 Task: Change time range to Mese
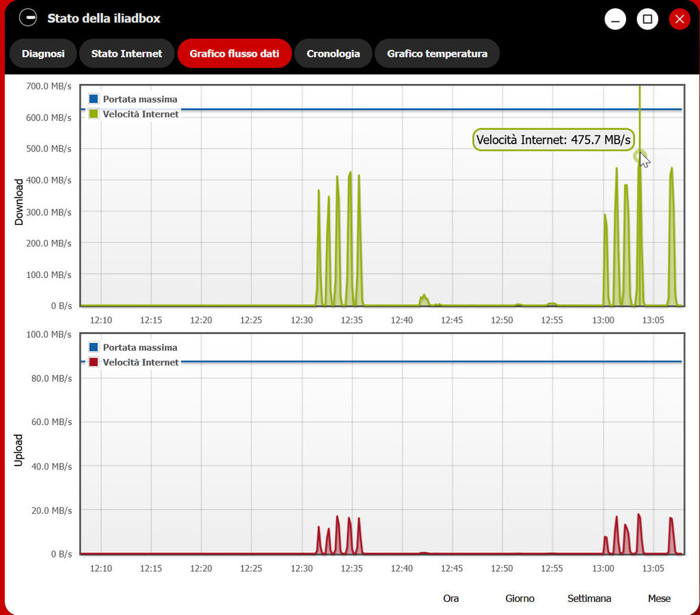pyautogui.click(x=659, y=598)
